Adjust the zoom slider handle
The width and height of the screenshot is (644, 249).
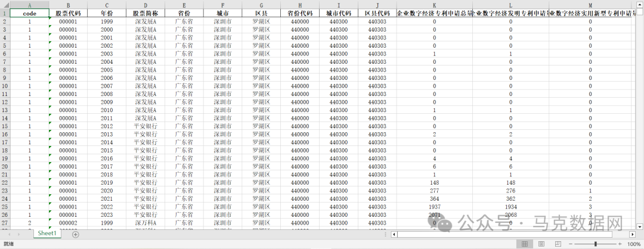click(596, 244)
